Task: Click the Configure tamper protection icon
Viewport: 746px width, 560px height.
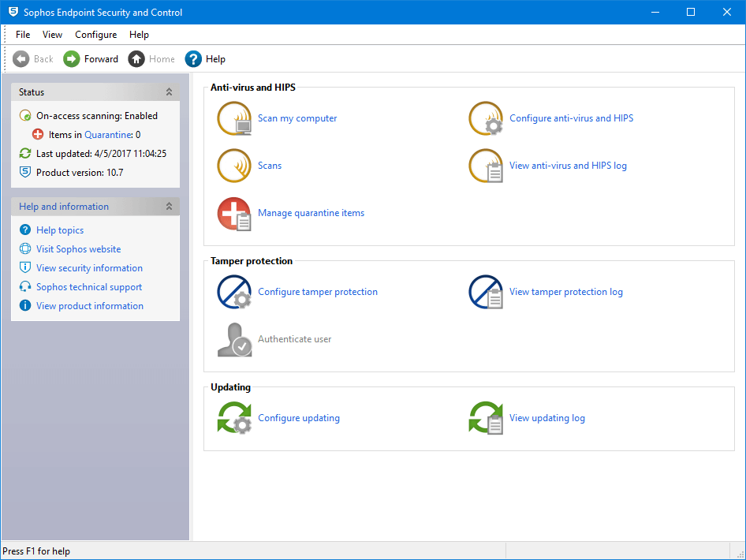Action: (x=234, y=292)
